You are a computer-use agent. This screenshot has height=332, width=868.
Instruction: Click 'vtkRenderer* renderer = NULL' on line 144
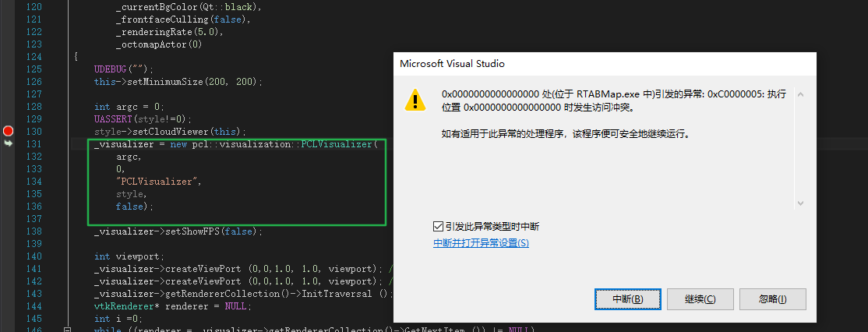tap(172, 306)
